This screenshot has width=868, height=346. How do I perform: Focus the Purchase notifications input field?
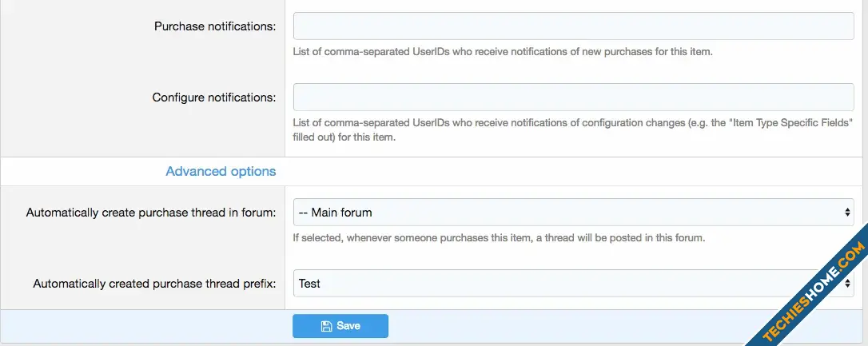coord(574,26)
